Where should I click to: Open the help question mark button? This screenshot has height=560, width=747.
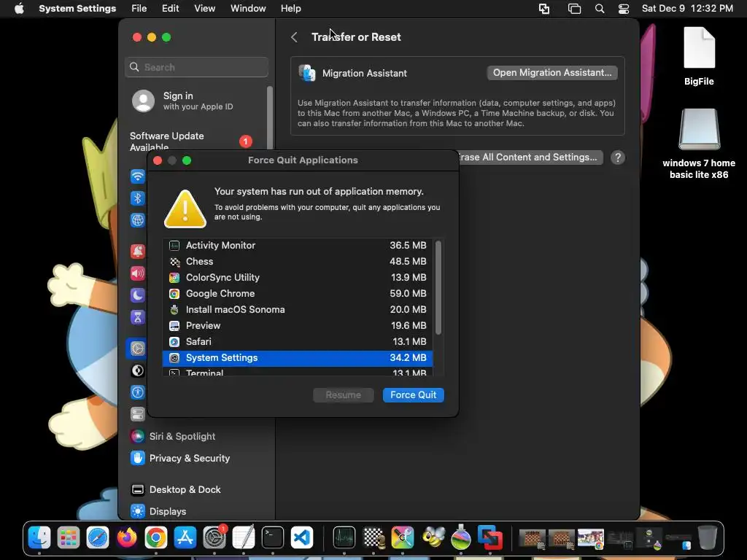618,157
